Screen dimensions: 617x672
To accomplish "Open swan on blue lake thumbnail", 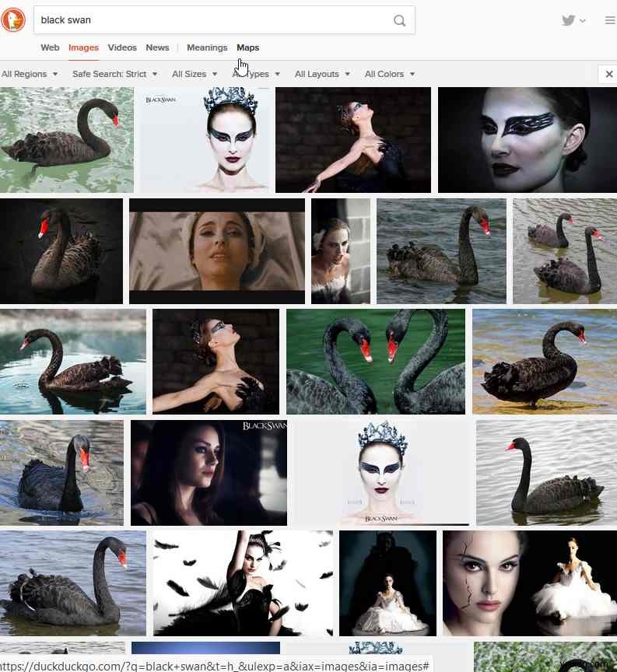I will pos(73,362).
